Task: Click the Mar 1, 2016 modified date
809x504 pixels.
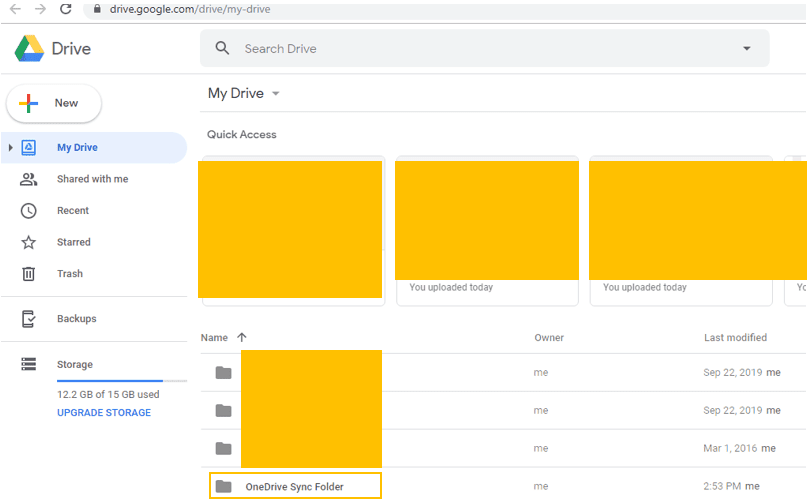Action: pos(730,448)
